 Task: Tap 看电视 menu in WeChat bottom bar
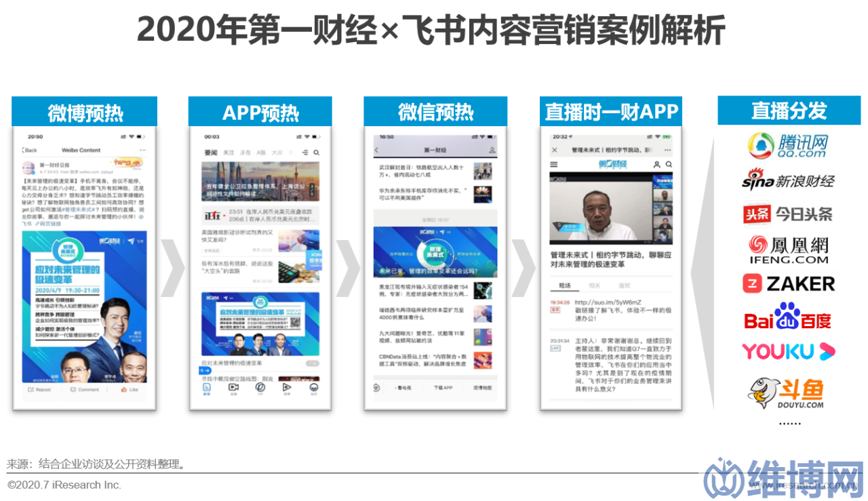click(x=403, y=388)
